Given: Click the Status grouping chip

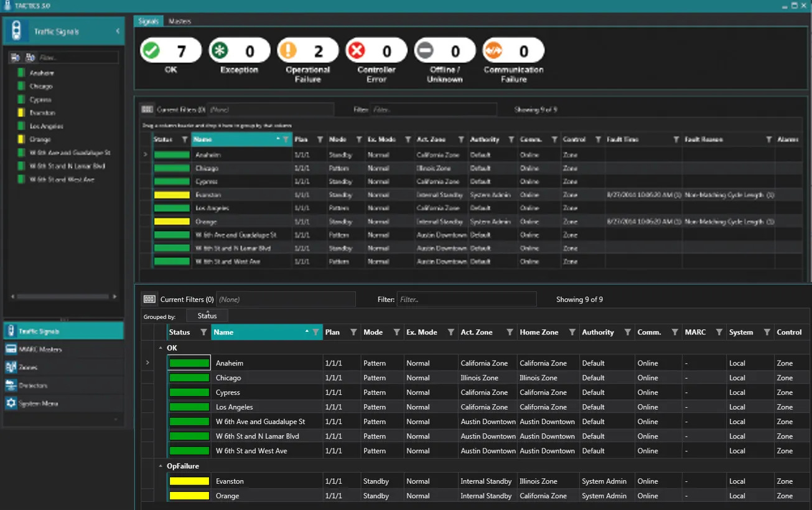Looking at the screenshot, I should point(207,315).
